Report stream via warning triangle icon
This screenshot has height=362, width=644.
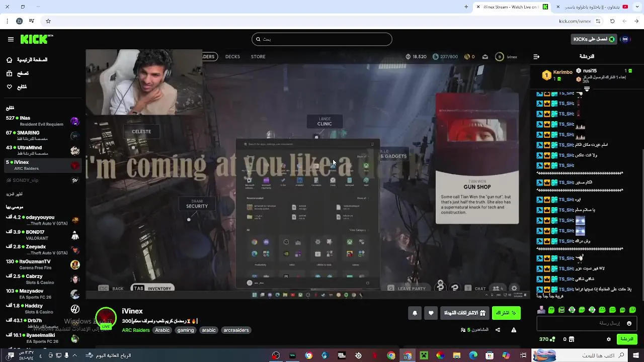click(514, 330)
